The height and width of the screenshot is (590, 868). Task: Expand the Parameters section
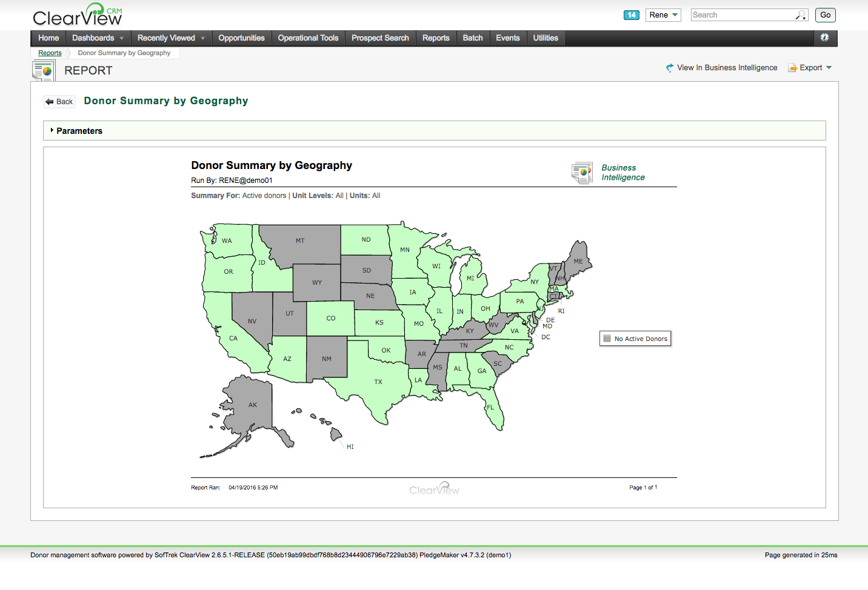79,131
